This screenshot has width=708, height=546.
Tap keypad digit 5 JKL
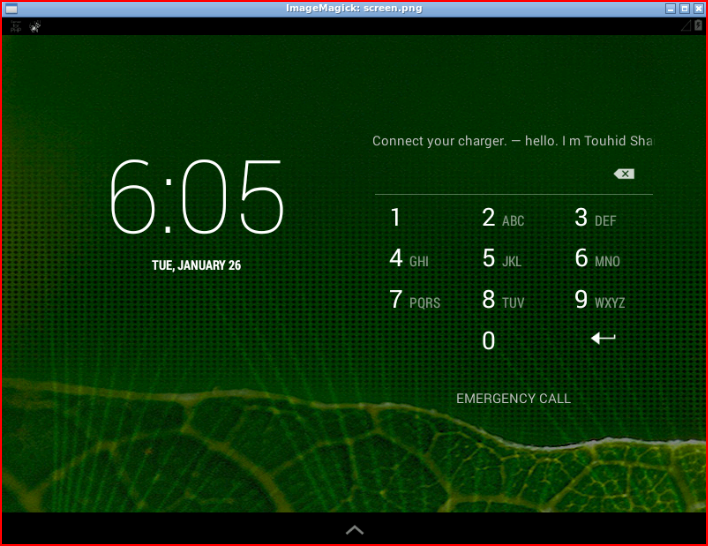click(502, 258)
